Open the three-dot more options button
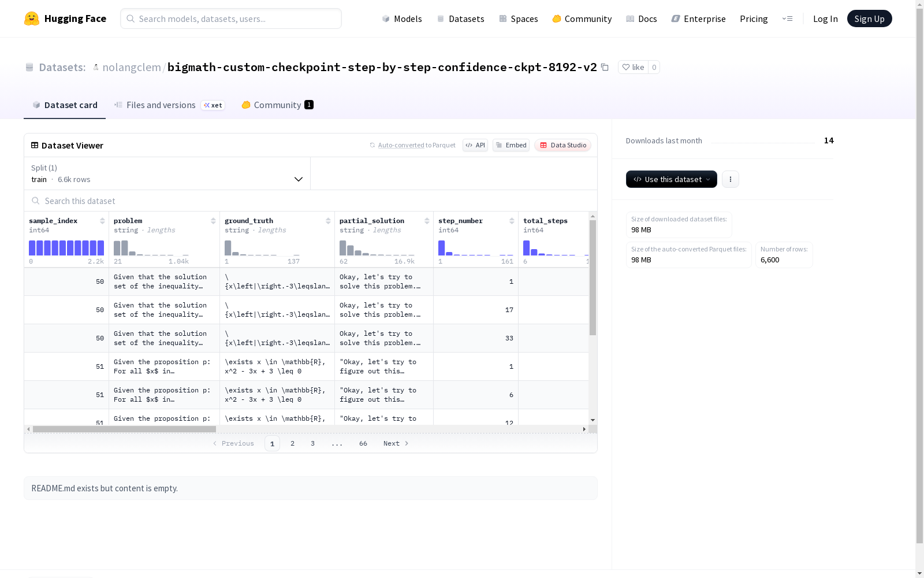Image resolution: width=924 pixels, height=578 pixels. [731, 179]
